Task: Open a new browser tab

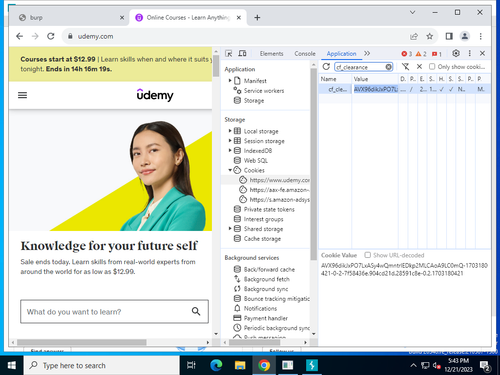Action: pos(257,18)
